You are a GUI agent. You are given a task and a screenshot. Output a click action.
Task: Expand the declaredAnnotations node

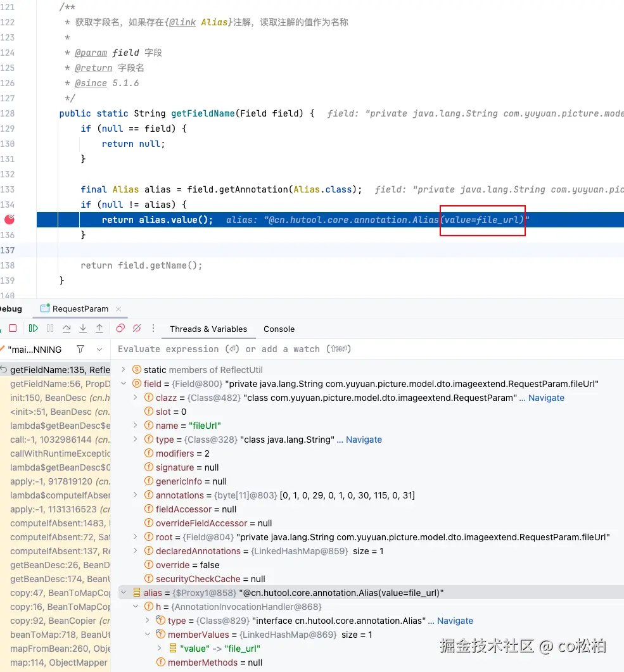point(136,551)
